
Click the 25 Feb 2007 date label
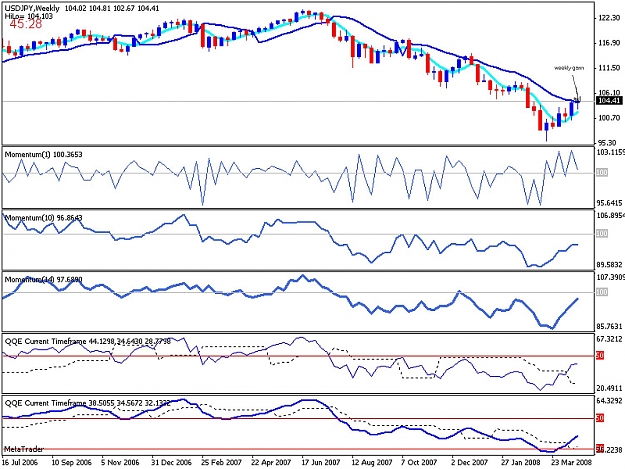coord(222,462)
